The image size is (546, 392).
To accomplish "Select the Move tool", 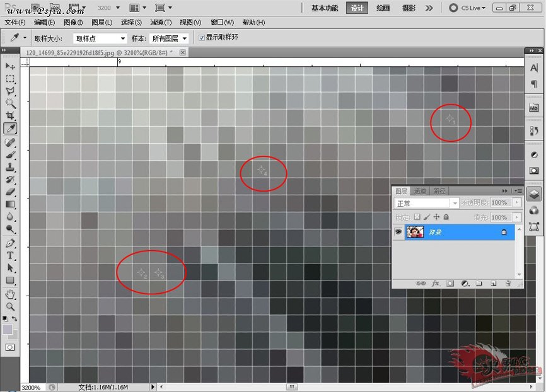I will pos(10,66).
